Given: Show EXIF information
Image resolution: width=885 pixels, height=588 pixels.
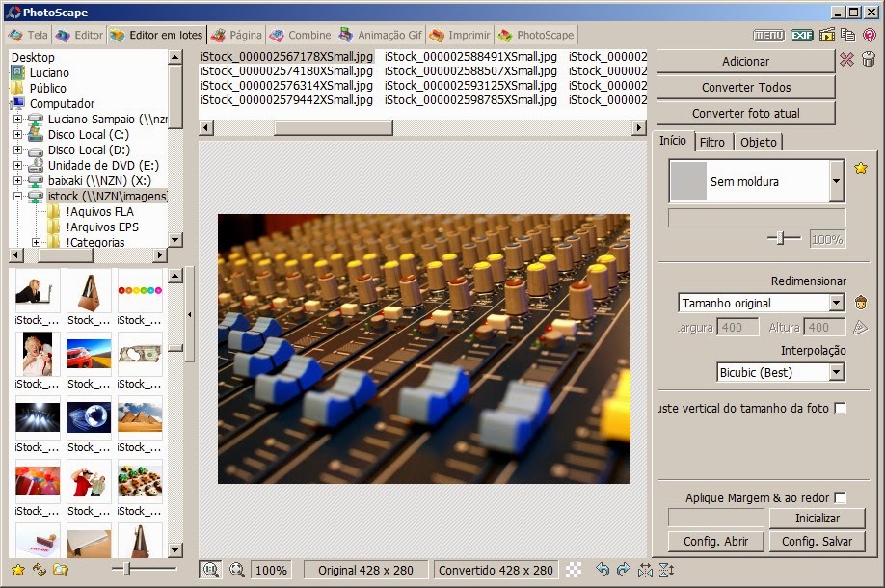Looking at the screenshot, I should pos(801,35).
